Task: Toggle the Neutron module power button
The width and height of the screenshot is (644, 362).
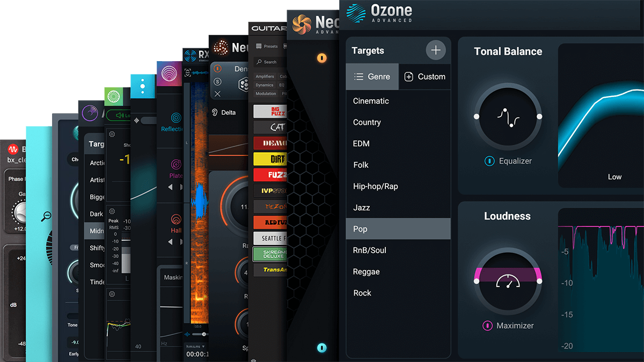Action: (218, 70)
